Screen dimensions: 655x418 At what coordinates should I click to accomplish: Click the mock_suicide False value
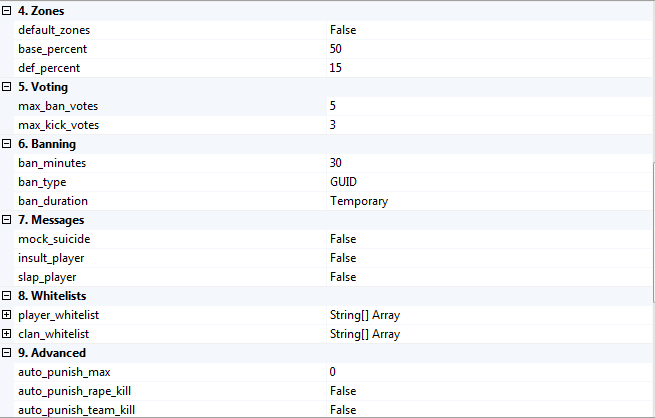(x=343, y=239)
